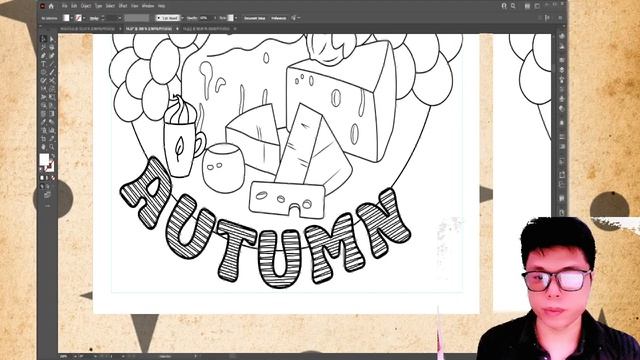Expand the Opacity value arrow
This screenshot has height=360, width=640.
pos(215,18)
